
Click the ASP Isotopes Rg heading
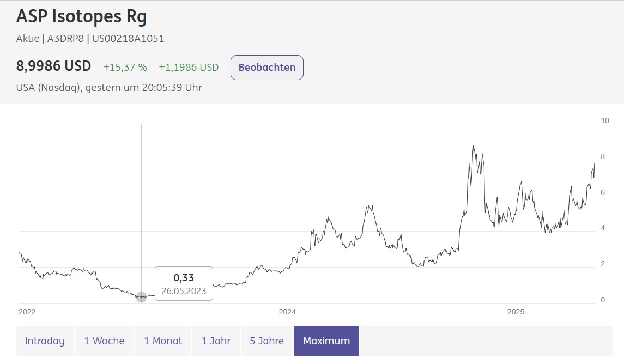tap(81, 17)
